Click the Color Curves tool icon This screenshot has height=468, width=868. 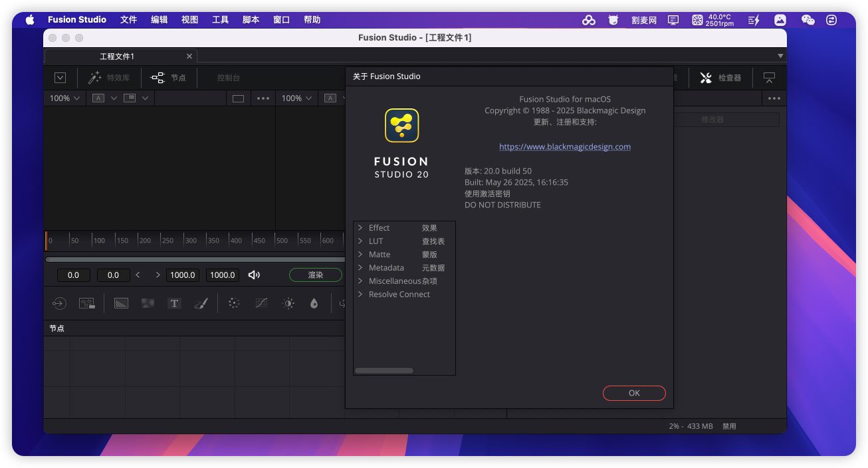click(x=261, y=303)
